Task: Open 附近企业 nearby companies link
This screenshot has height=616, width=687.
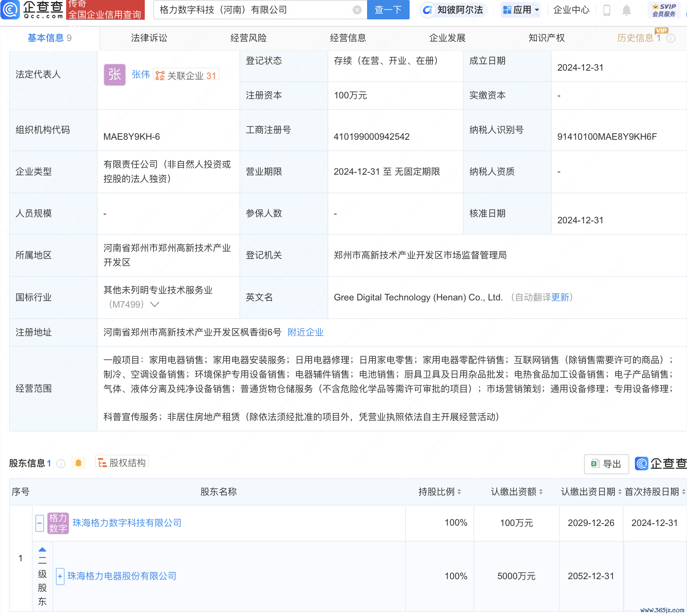Action: 306,332
